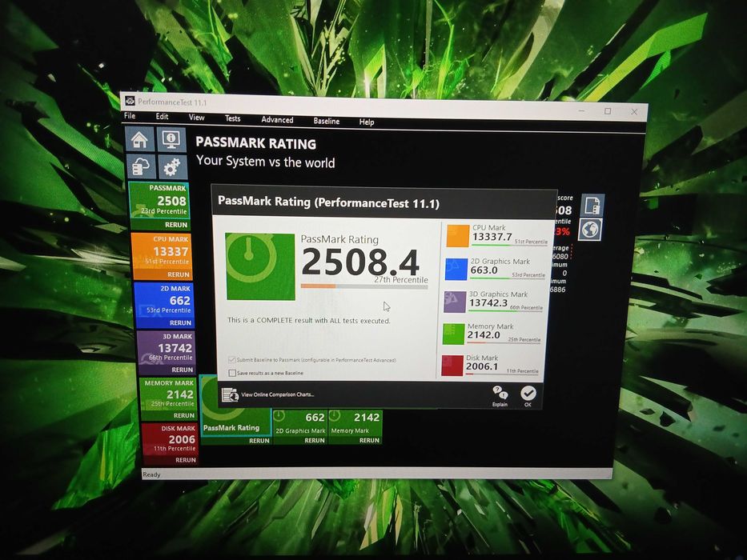Select the Disk Mark 2006 sidebar tile
This screenshot has height=560, width=747.
click(170, 439)
